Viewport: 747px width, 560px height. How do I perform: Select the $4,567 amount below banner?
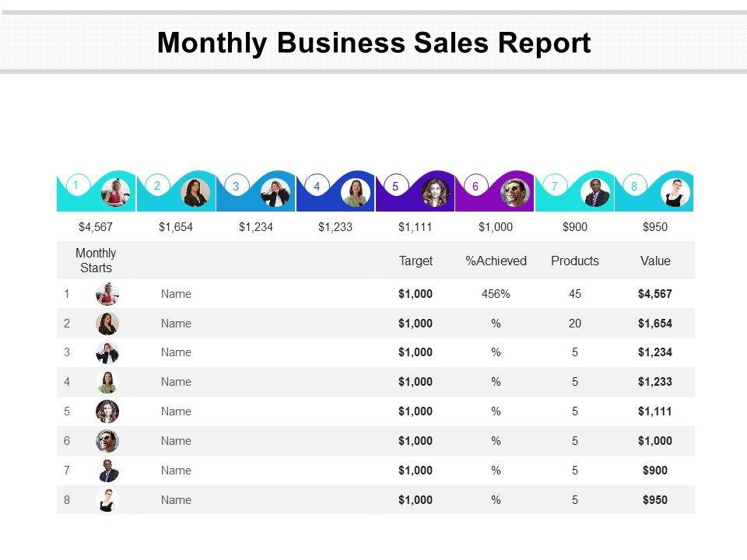point(96,227)
